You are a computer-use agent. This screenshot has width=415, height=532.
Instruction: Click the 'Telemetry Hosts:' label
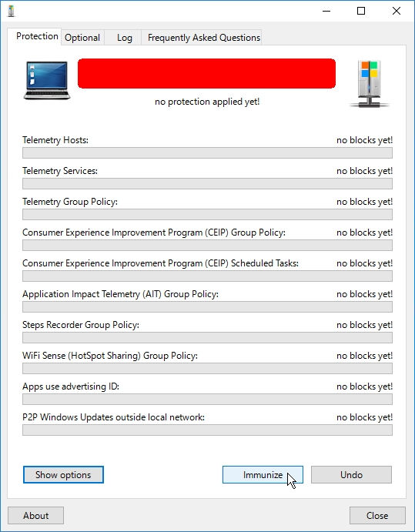(55, 140)
